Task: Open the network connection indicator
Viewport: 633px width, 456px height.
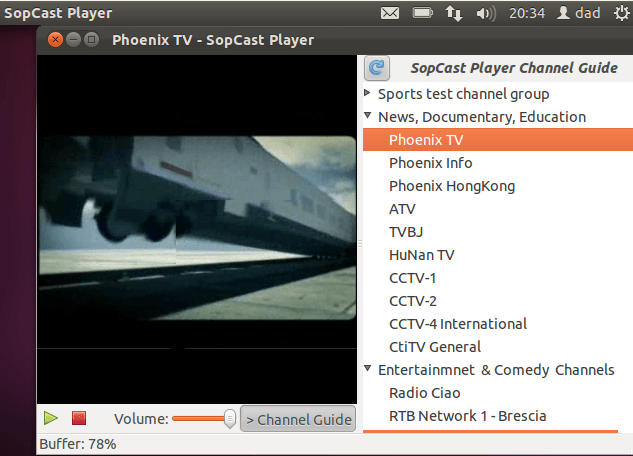Action: pyautogui.click(x=454, y=13)
